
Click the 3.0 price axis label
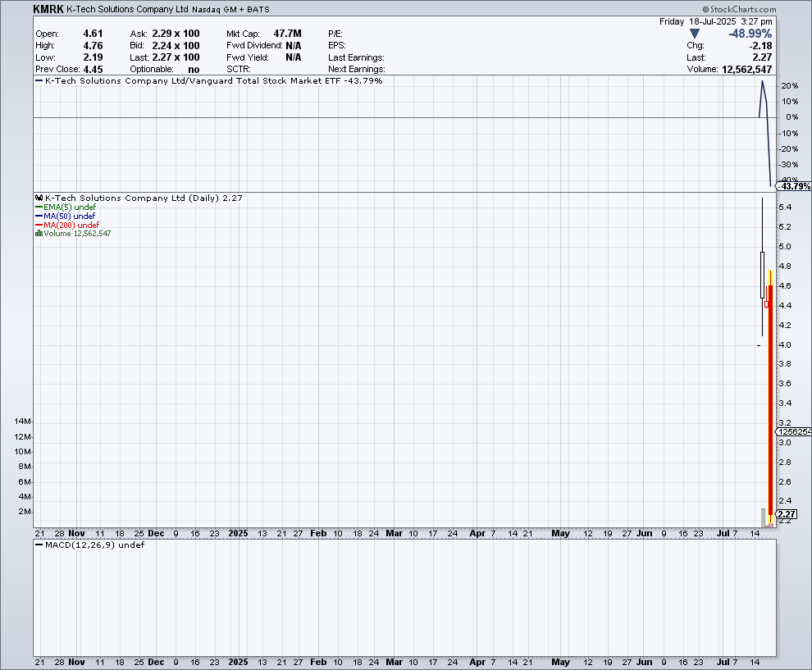[x=785, y=443]
